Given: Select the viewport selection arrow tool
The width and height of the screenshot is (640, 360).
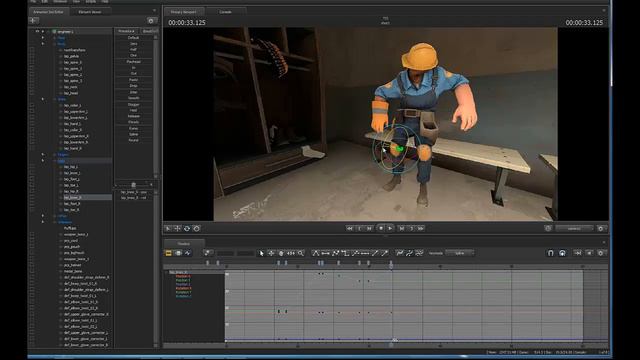Looking at the screenshot, I should tap(168, 229).
